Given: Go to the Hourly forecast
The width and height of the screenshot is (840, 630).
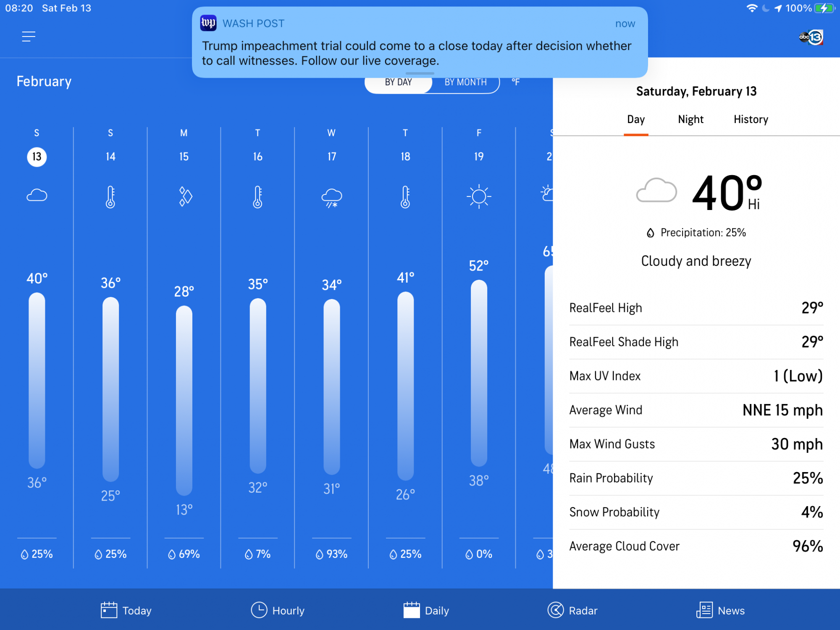Looking at the screenshot, I should 278,610.
